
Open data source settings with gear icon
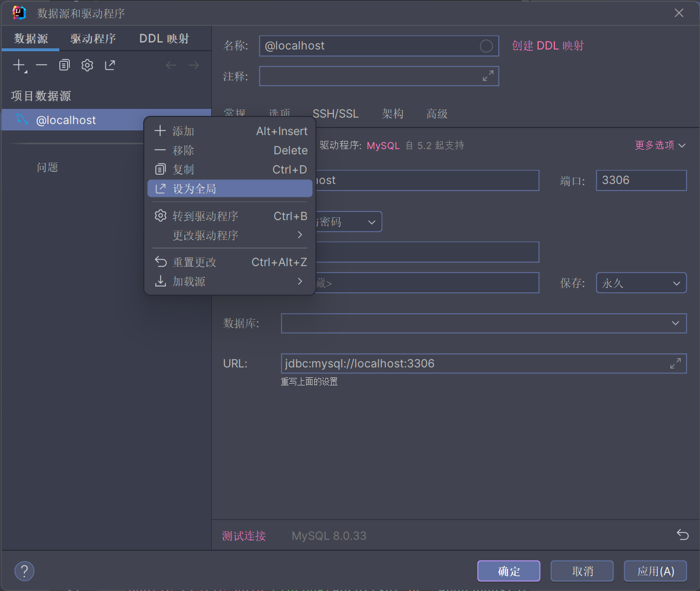(x=87, y=65)
